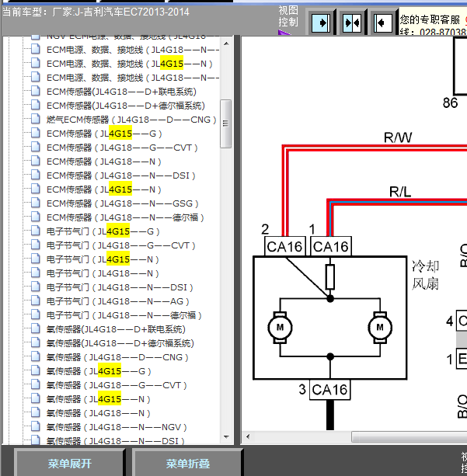The height and width of the screenshot is (476, 467).
Task: Open 氧传感器(JL4G18——D+联电系统) entry
Action: click(116, 329)
